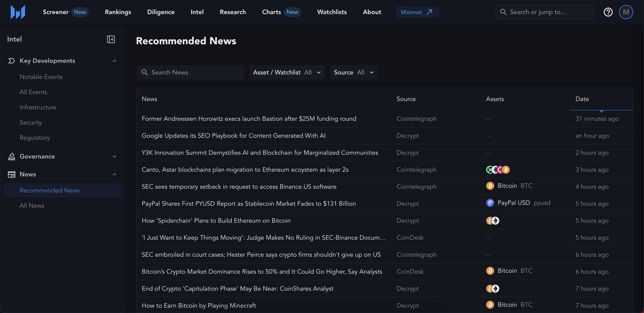
Task: Open the user profile avatar M
Action: click(x=626, y=12)
